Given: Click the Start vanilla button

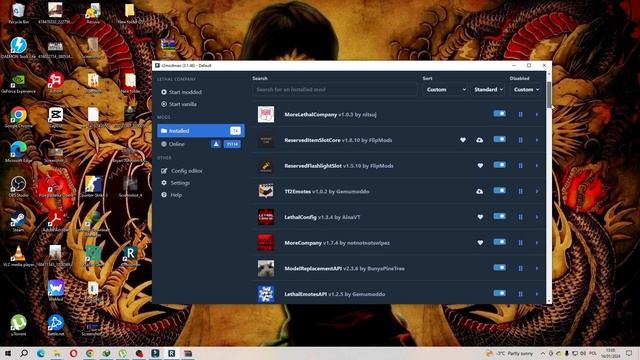Looking at the screenshot, I should click(x=179, y=104).
